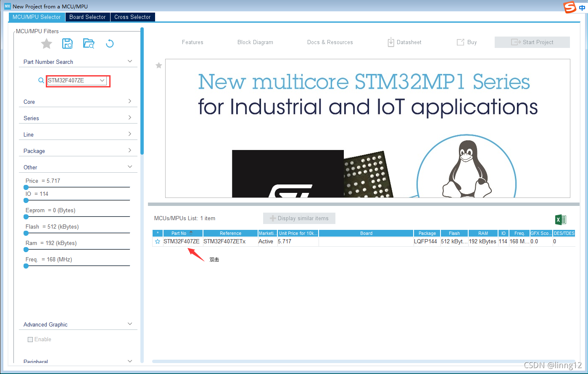Image resolution: width=588 pixels, height=374 pixels.
Task: Open the Features view
Action: pyautogui.click(x=192, y=42)
